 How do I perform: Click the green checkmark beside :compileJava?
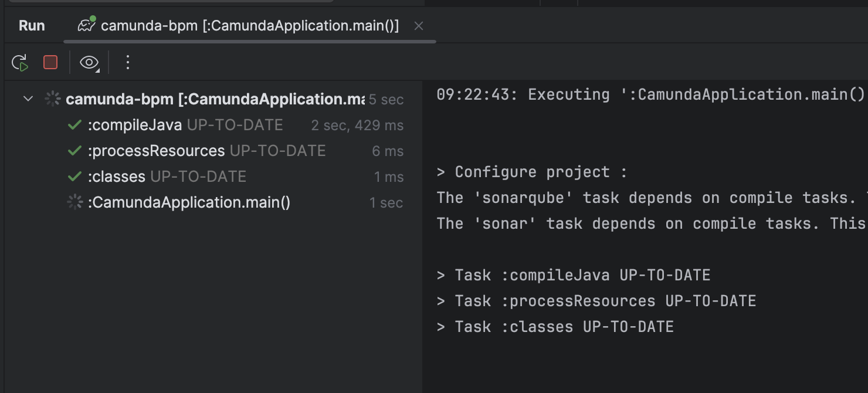click(74, 125)
